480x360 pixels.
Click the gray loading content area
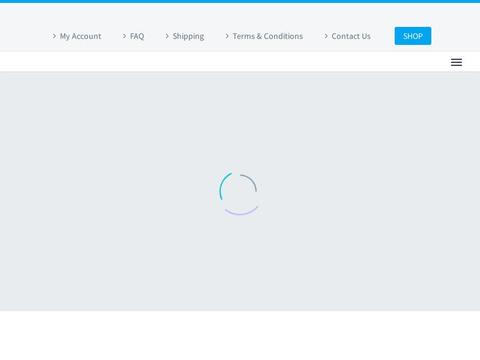pyautogui.click(x=240, y=191)
